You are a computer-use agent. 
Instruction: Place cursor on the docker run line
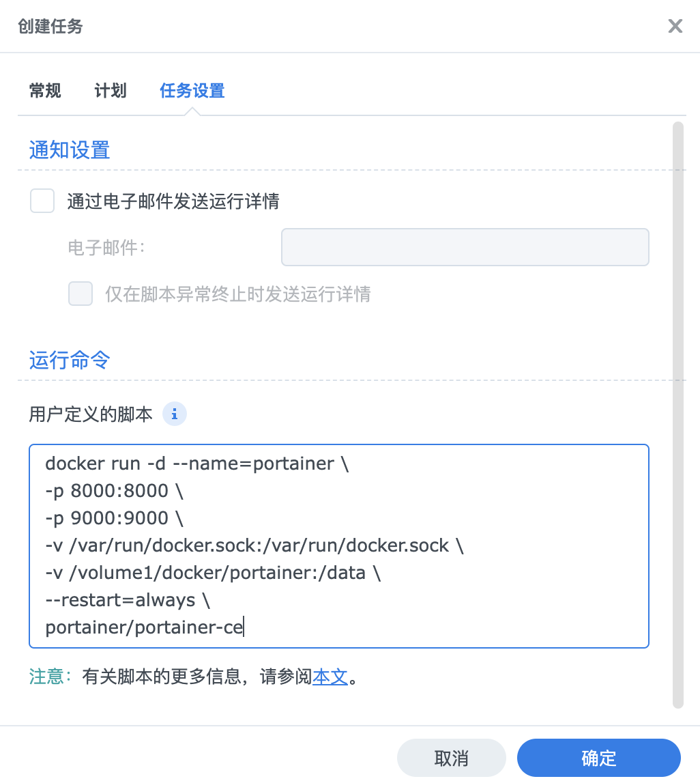pos(197,464)
